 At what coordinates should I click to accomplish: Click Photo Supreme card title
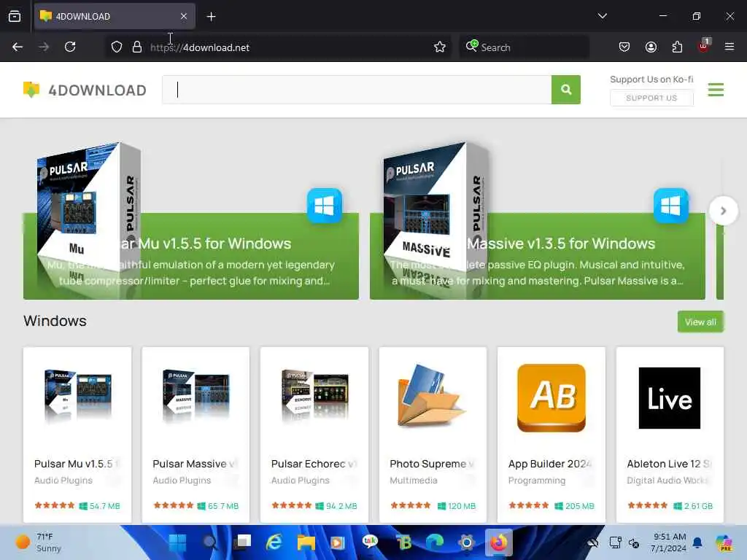432,464
